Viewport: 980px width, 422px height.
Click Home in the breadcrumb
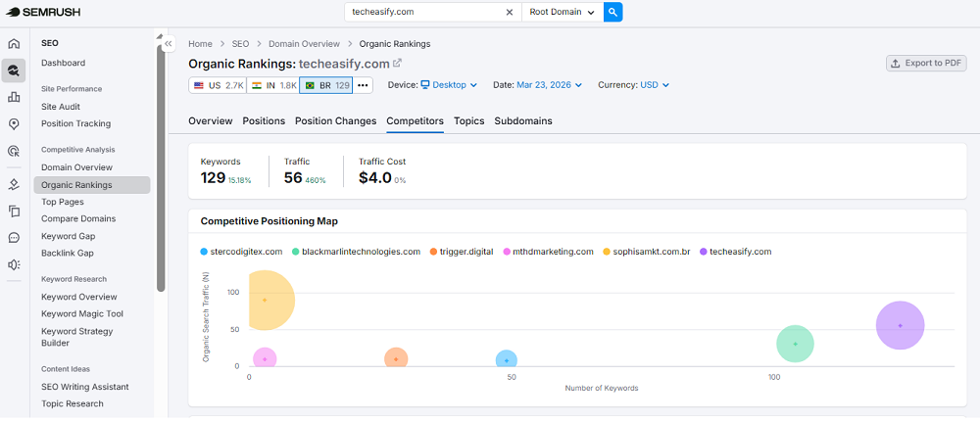(201, 44)
